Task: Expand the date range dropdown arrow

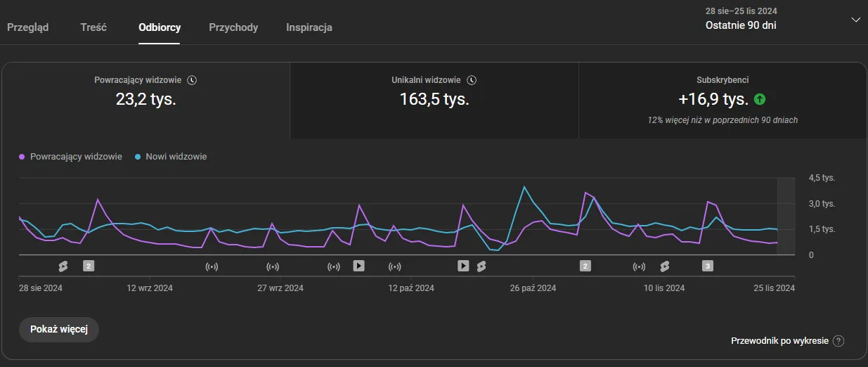Action: [x=855, y=20]
